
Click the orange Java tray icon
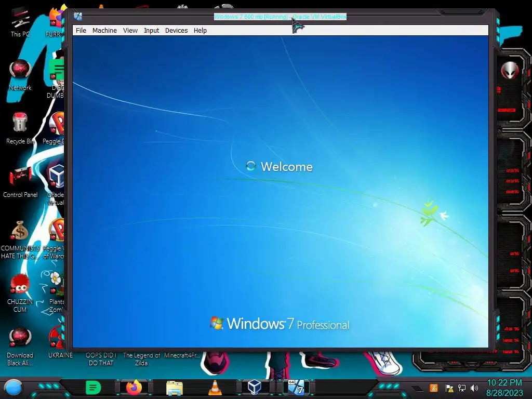pos(434,388)
